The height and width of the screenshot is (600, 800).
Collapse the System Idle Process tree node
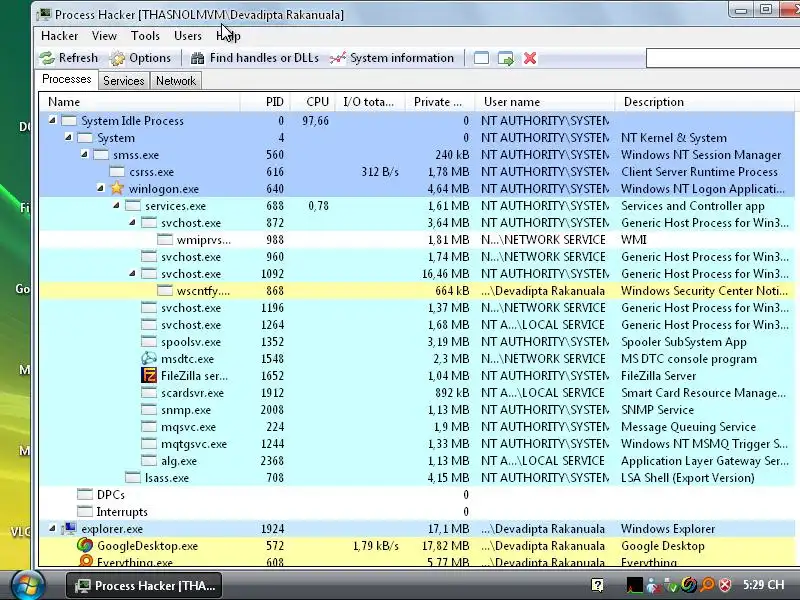tap(52, 120)
